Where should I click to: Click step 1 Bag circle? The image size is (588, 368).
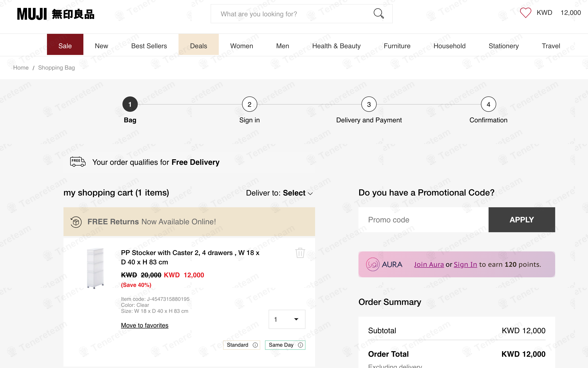[130, 104]
